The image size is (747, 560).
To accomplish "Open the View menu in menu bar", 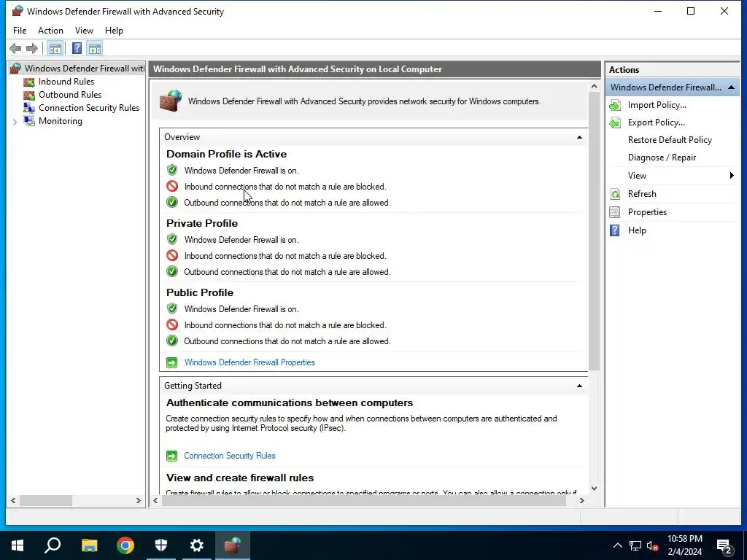I will [84, 31].
